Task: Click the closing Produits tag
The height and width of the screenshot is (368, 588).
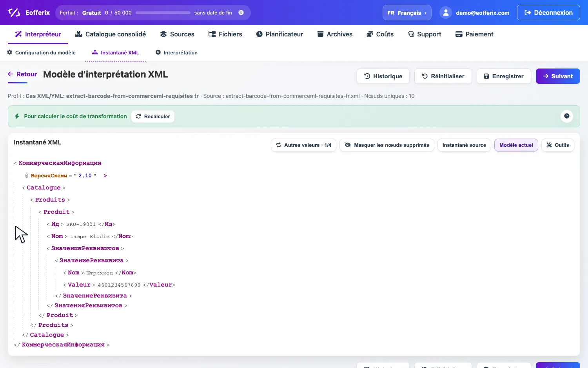Action: 53,325
